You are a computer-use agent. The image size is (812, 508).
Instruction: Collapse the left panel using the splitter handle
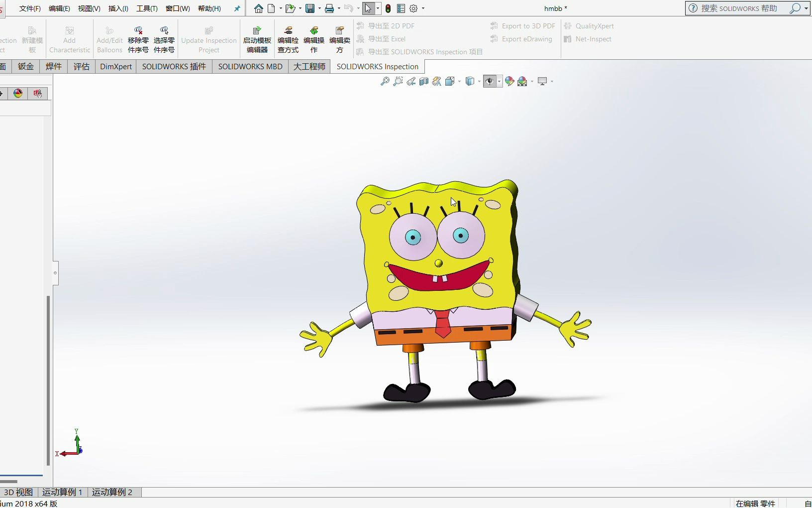(55, 273)
